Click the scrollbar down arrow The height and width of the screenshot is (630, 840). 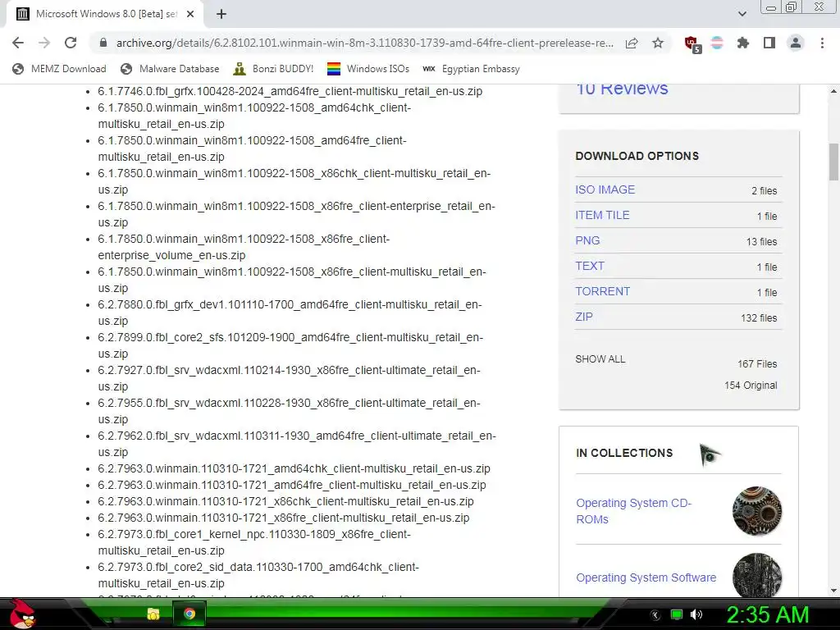tap(833, 591)
